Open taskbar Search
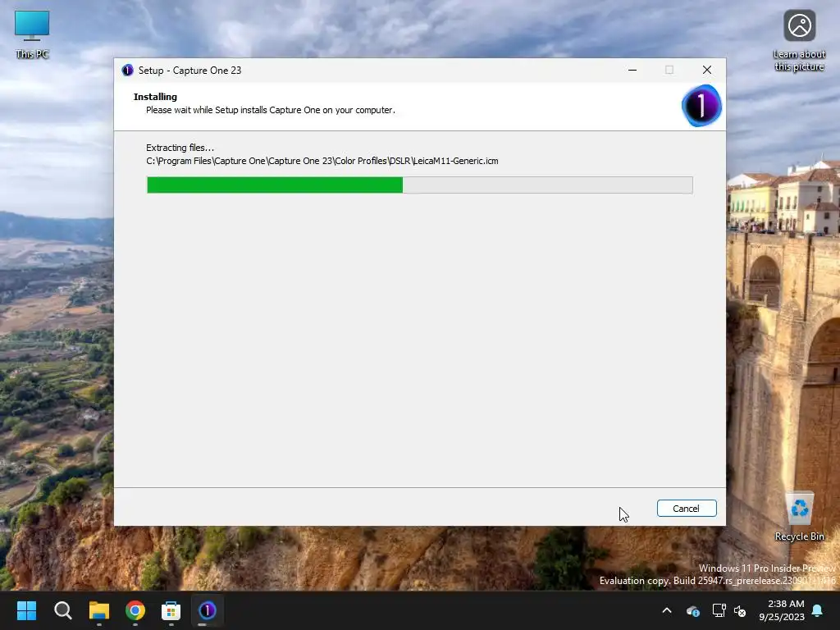Image resolution: width=840 pixels, height=630 pixels. point(62,610)
